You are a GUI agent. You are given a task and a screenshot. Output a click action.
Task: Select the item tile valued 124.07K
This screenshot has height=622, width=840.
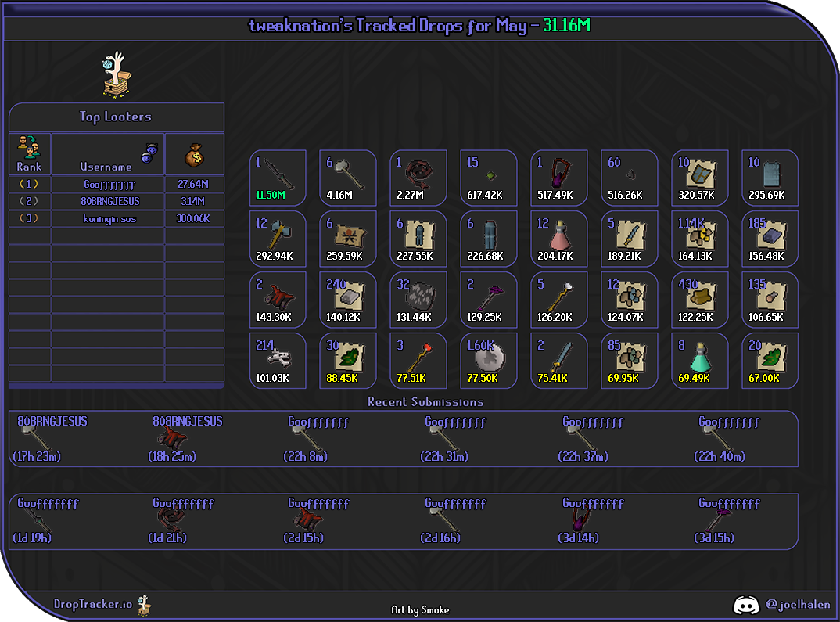(629, 300)
